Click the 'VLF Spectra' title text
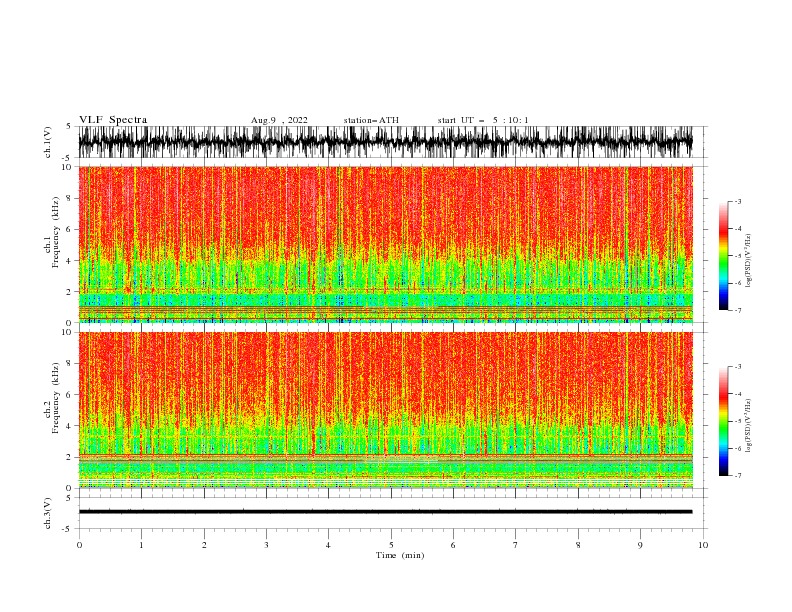 [x=113, y=120]
